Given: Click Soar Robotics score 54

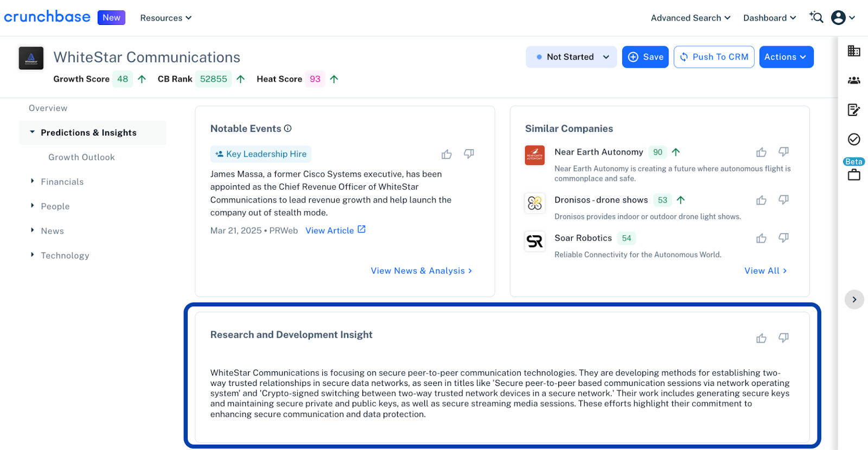Looking at the screenshot, I should (627, 238).
